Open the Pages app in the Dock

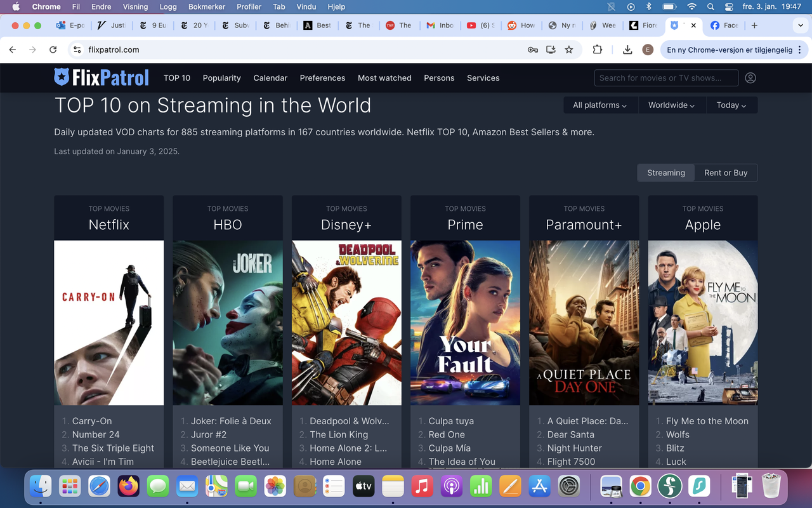pos(510,486)
